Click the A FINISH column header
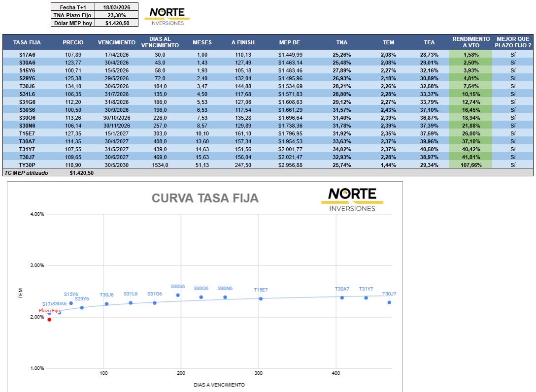This screenshot has height=392, width=536. tap(243, 42)
